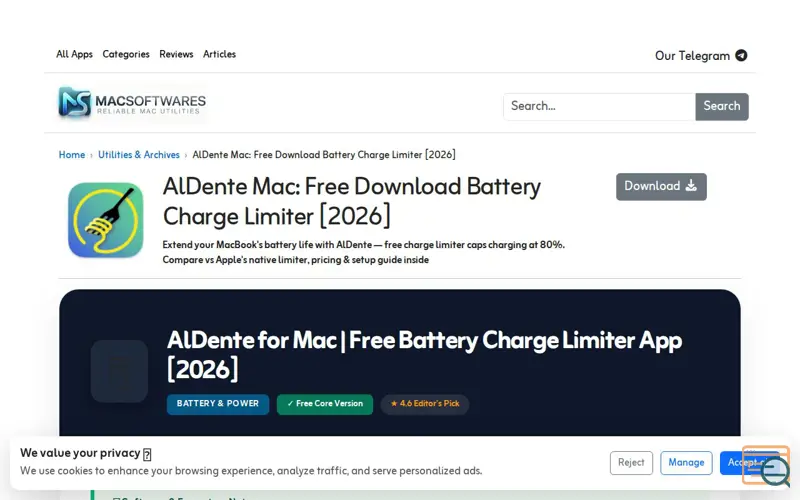Click the BATTERY & POWER badge
Viewport: 800px width, 500px height.
coord(218,404)
